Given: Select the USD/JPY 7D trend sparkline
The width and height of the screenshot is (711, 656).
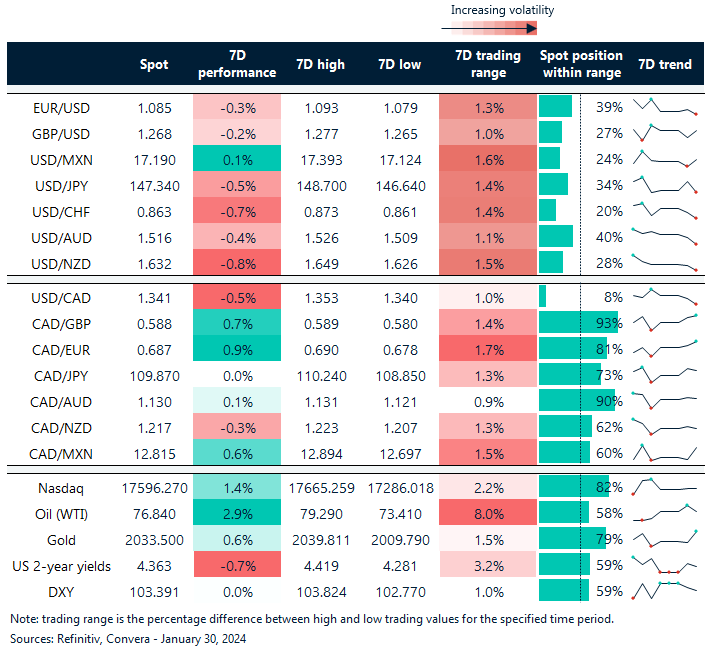Looking at the screenshot, I should click(x=665, y=184).
